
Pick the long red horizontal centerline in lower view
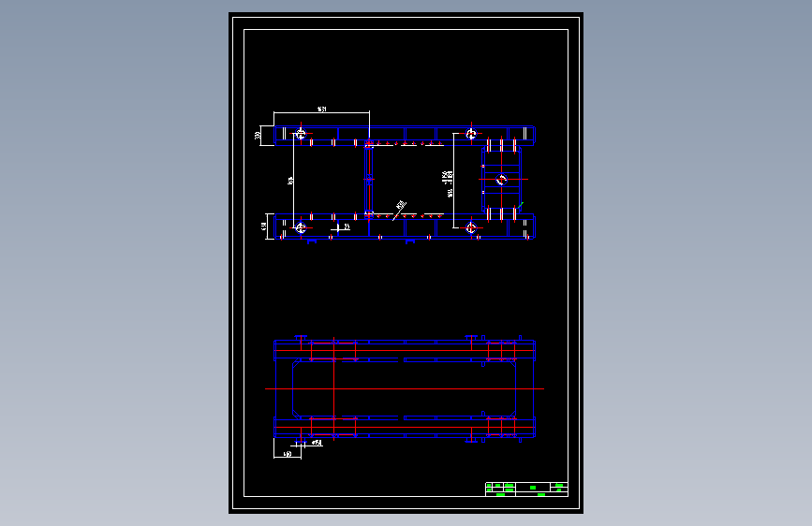click(405, 388)
